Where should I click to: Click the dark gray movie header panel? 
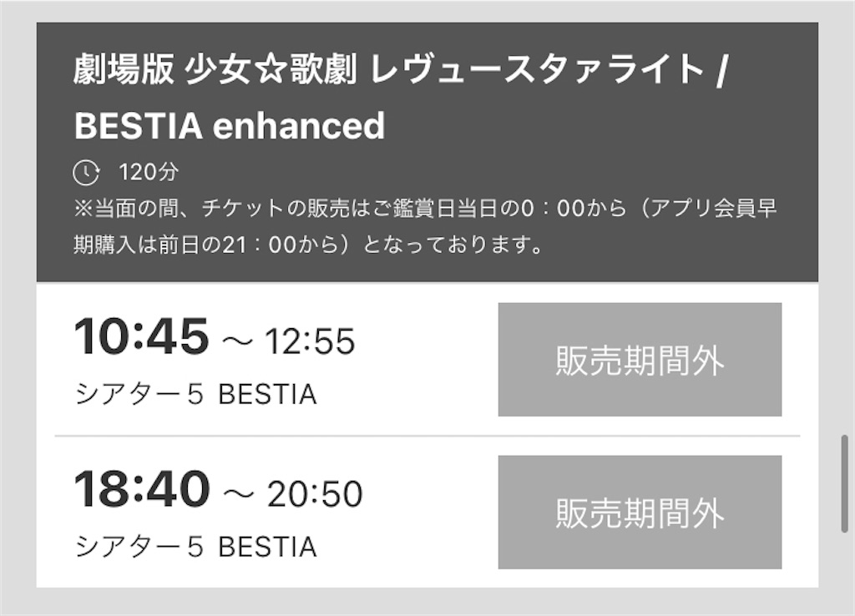(x=427, y=152)
